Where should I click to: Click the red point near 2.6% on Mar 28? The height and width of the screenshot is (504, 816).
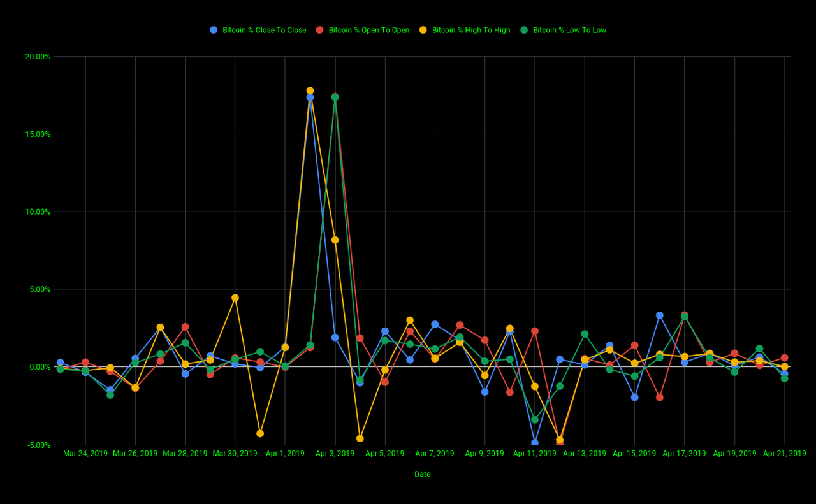pos(185,327)
